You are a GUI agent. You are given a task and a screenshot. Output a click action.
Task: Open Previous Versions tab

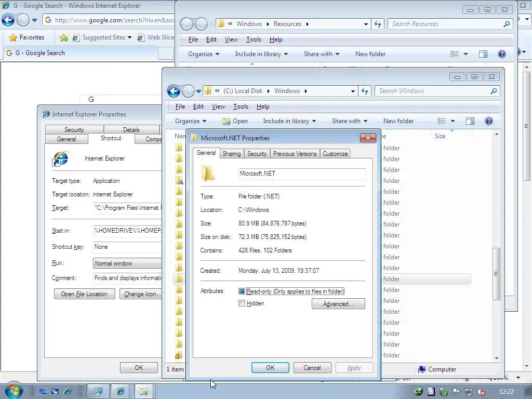pos(295,154)
